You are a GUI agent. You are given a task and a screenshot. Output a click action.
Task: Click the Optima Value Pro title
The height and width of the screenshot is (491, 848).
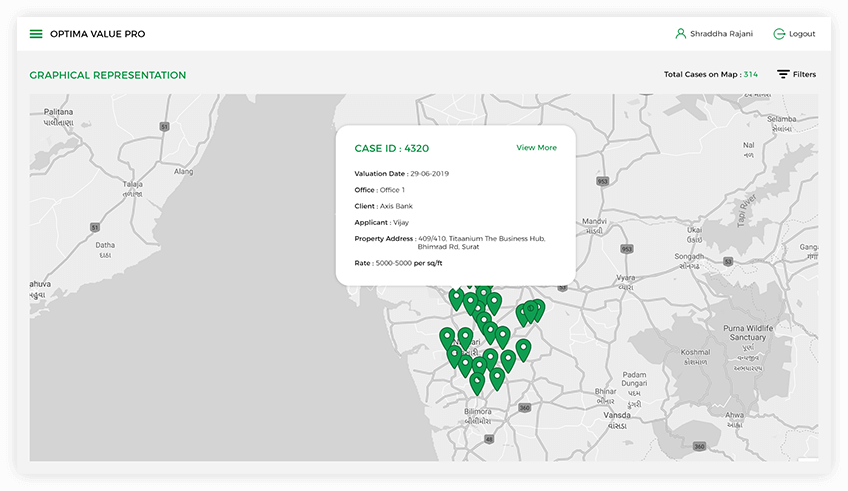(97, 34)
